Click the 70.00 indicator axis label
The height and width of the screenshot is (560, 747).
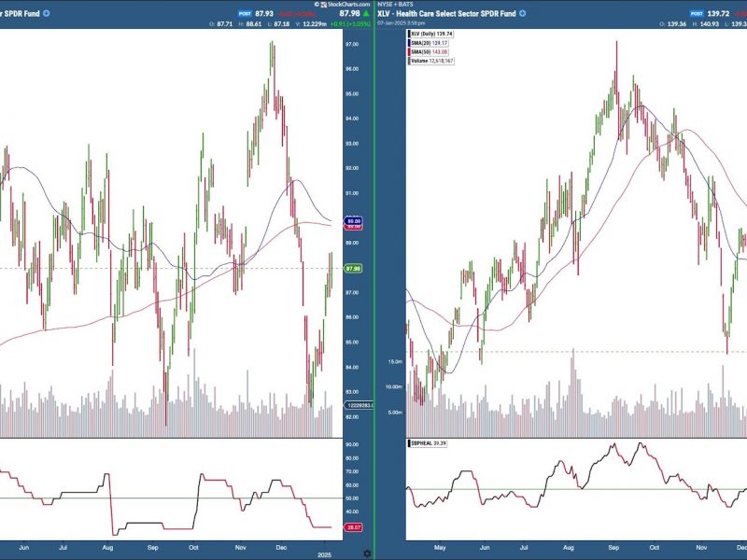tap(352, 472)
